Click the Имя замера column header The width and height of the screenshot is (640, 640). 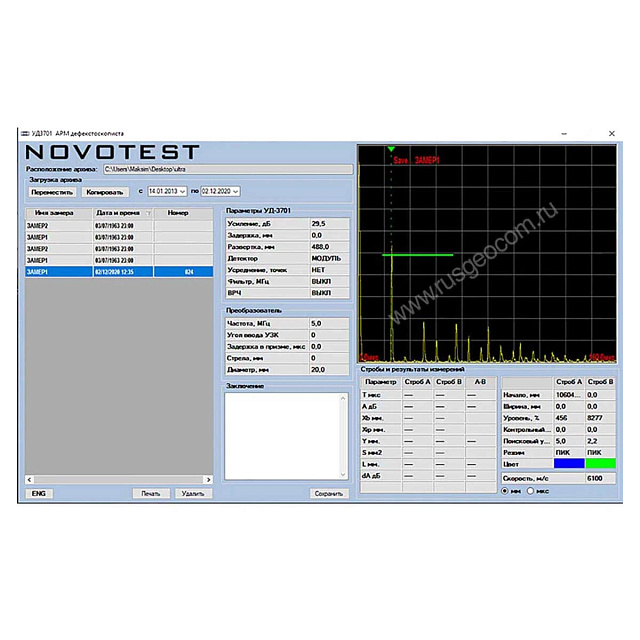pyautogui.click(x=55, y=213)
